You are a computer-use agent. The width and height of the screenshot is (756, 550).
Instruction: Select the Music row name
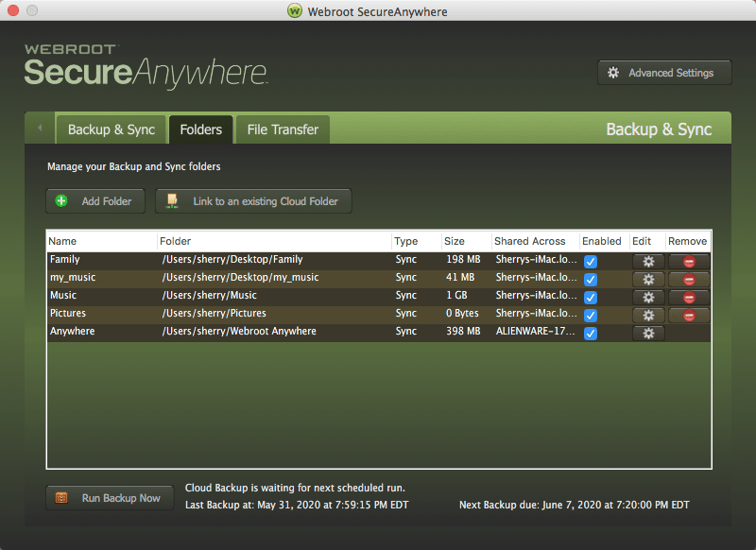click(63, 295)
